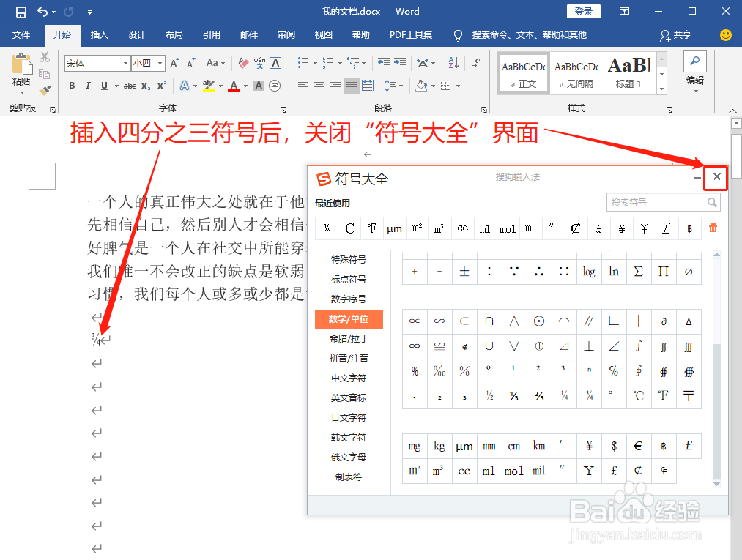Undo the last action
The width and height of the screenshot is (742, 560).
tap(42, 12)
